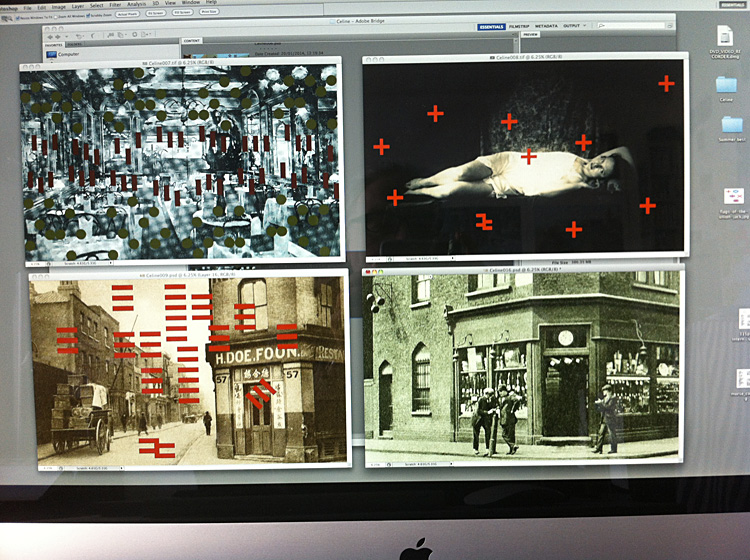Click Bridge return to Photoshop boomerang icon
The image size is (750, 560).
coord(93,36)
